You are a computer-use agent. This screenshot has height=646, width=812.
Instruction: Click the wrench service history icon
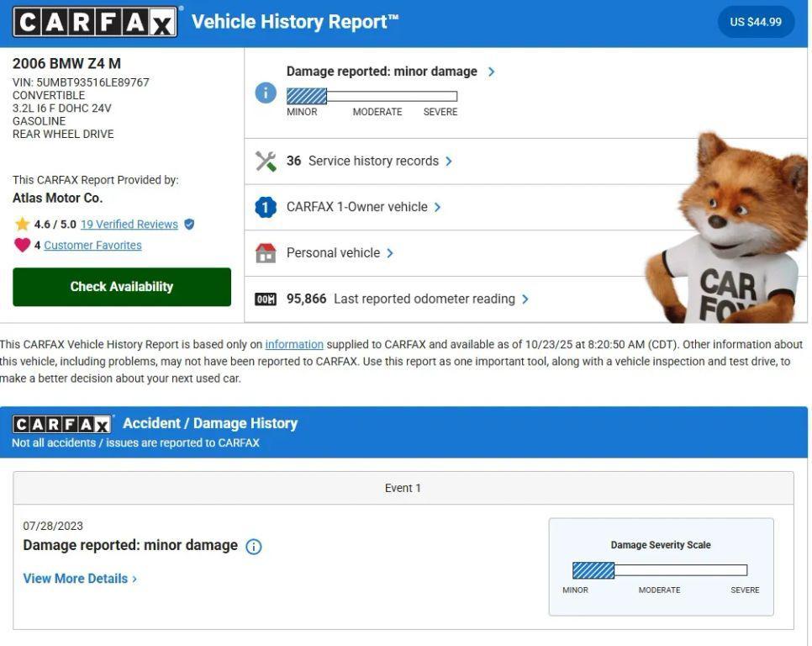pyautogui.click(x=266, y=160)
